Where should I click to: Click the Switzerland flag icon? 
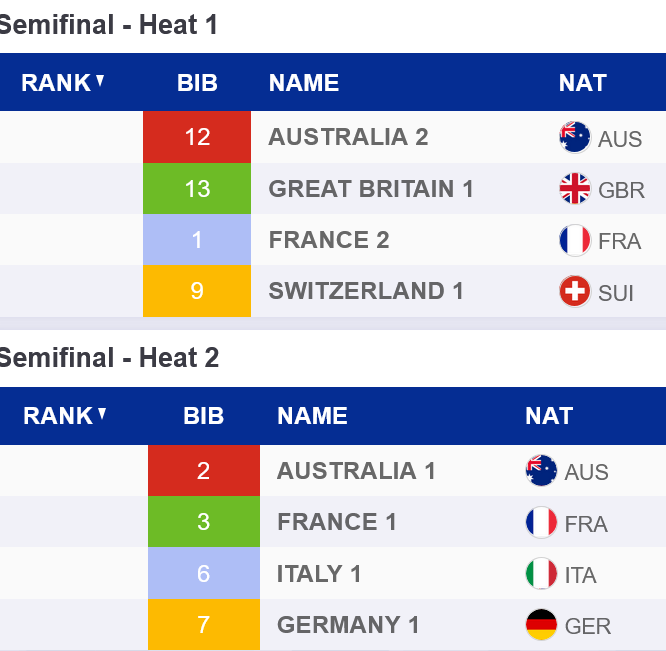click(x=575, y=291)
